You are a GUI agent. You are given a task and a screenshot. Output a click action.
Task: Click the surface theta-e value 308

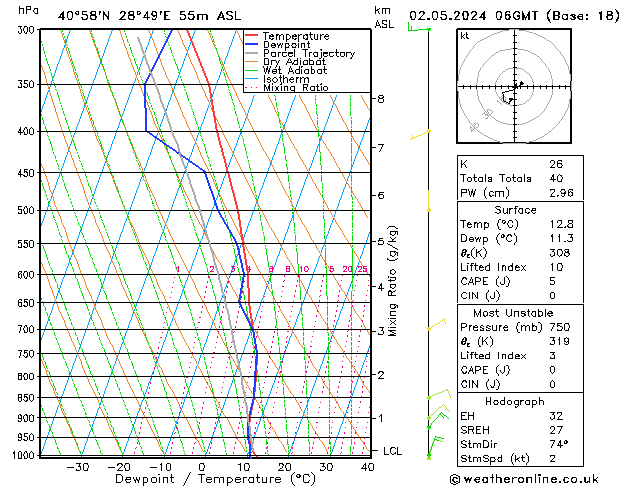click(x=560, y=253)
